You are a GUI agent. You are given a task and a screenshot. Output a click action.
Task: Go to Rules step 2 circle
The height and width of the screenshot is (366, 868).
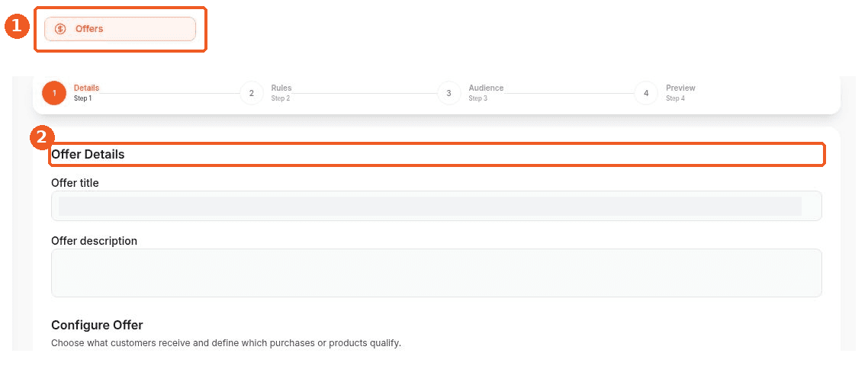click(251, 93)
